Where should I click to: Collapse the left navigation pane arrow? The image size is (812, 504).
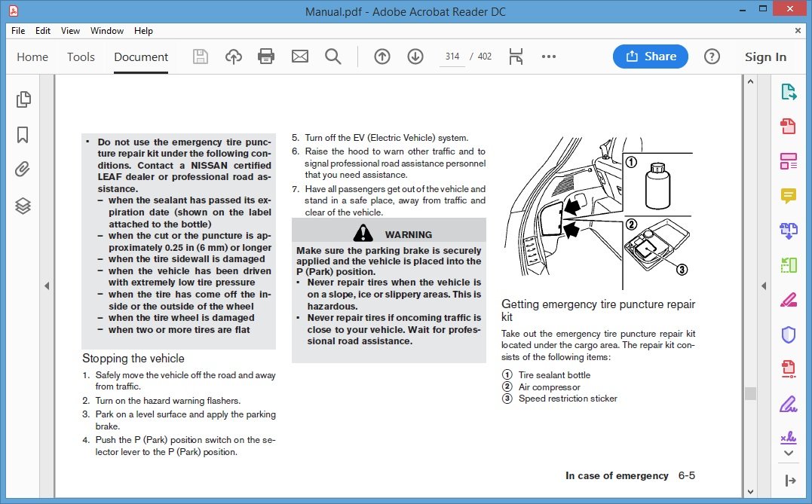(47, 286)
